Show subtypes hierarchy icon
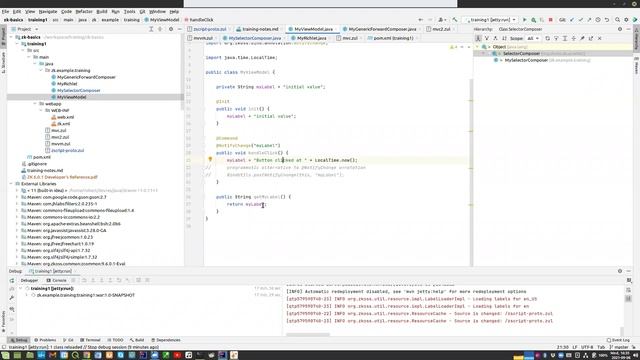 coord(496,38)
